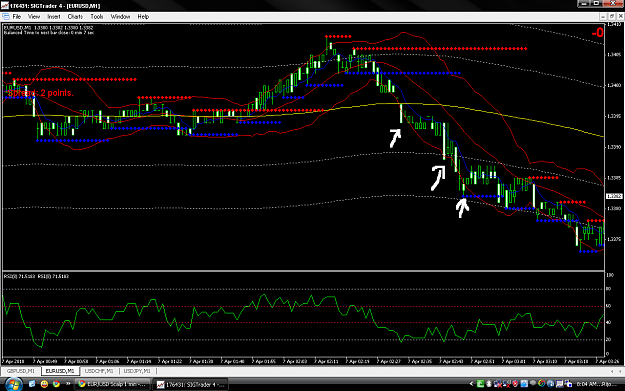625x391 pixels.
Task: Click the EURUSD,M1 price header text on chart
Action: 48,28
